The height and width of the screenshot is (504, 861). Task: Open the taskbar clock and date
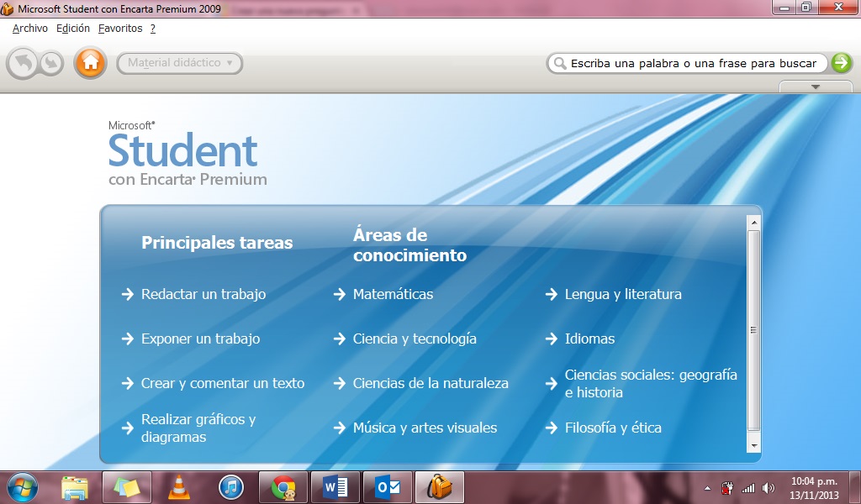click(x=814, y=488)
